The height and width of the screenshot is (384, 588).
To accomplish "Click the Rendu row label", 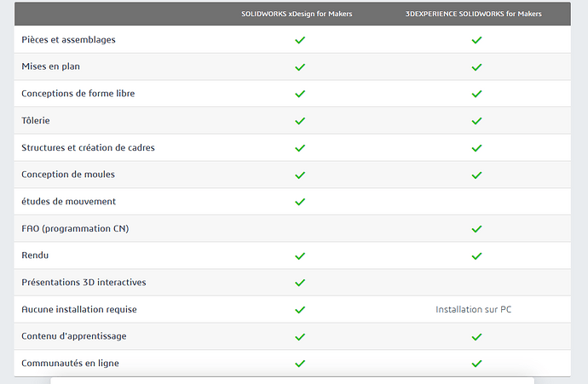I will [x=35, y=255].
